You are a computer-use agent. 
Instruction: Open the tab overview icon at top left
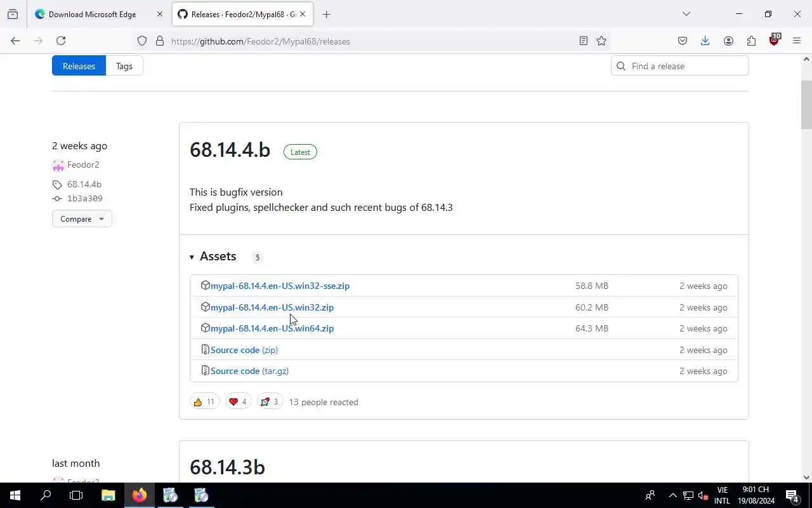click(13, 14)
